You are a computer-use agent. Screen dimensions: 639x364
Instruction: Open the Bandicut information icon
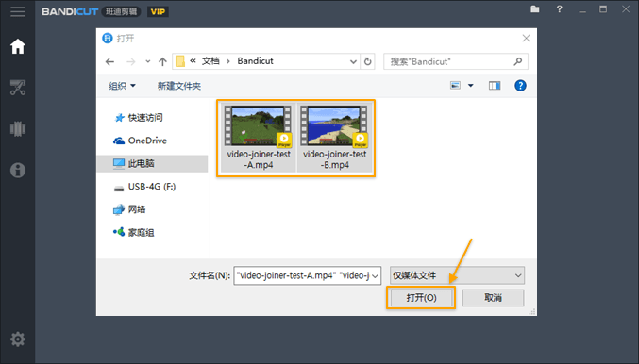pos(18,170)
